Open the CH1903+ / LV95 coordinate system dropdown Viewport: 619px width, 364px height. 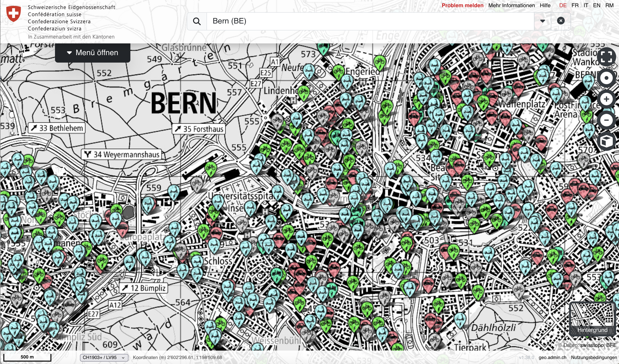pyautogui.click(x=104, y=357)
